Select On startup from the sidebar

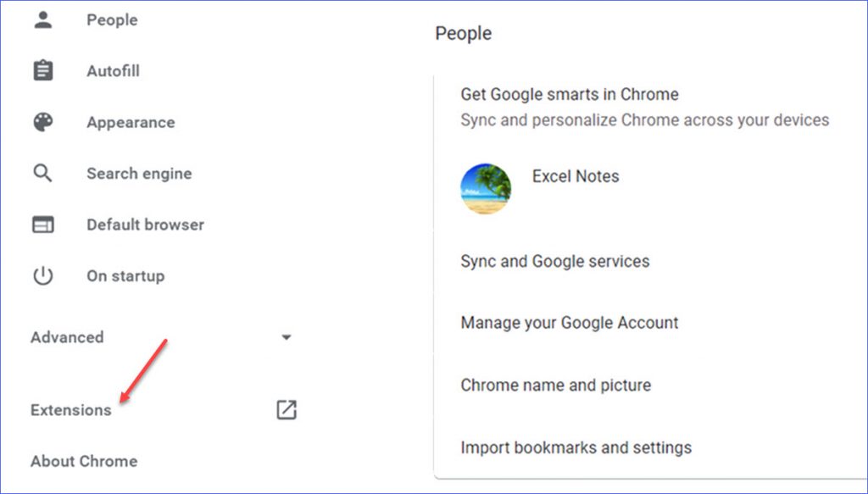pos(125,275)
